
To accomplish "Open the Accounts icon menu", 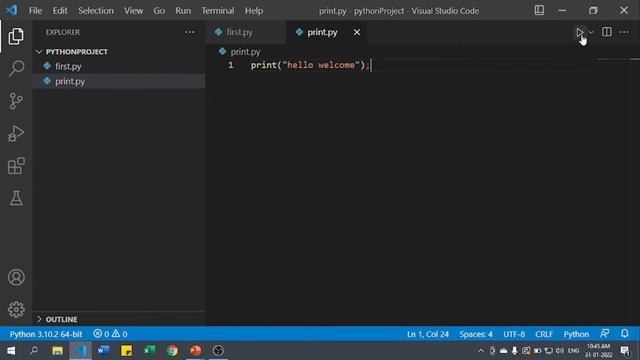I will coord(16,278).
